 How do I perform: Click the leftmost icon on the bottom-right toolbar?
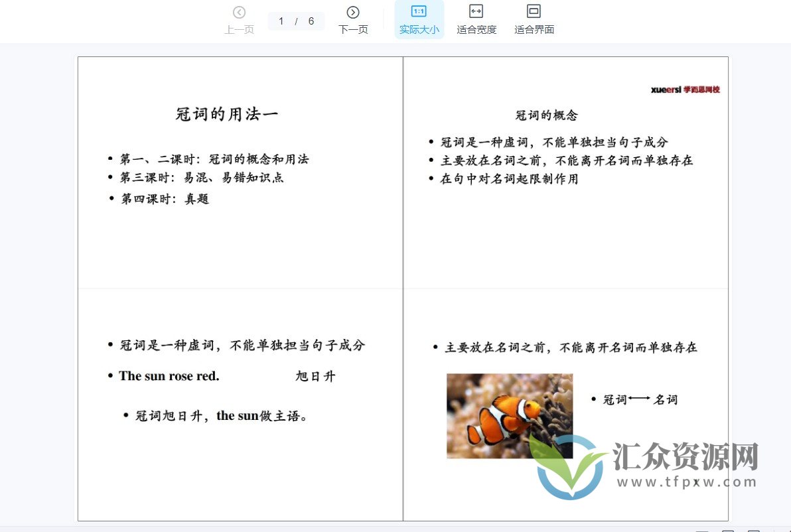[702, 529]
